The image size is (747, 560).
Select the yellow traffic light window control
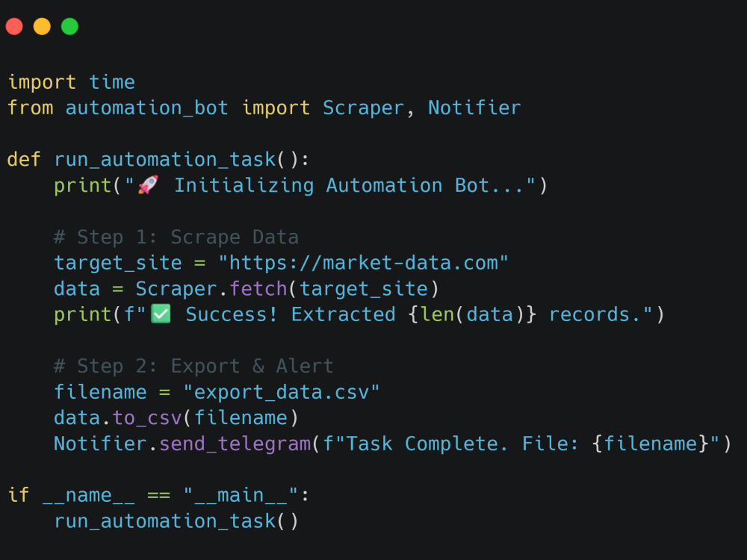(41, 25)
